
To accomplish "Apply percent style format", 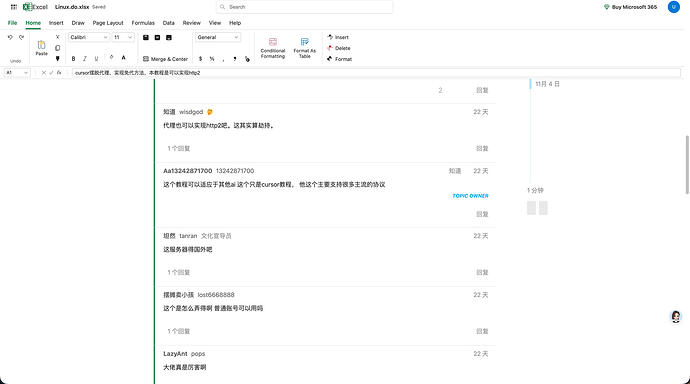I will tap(212, 59).
